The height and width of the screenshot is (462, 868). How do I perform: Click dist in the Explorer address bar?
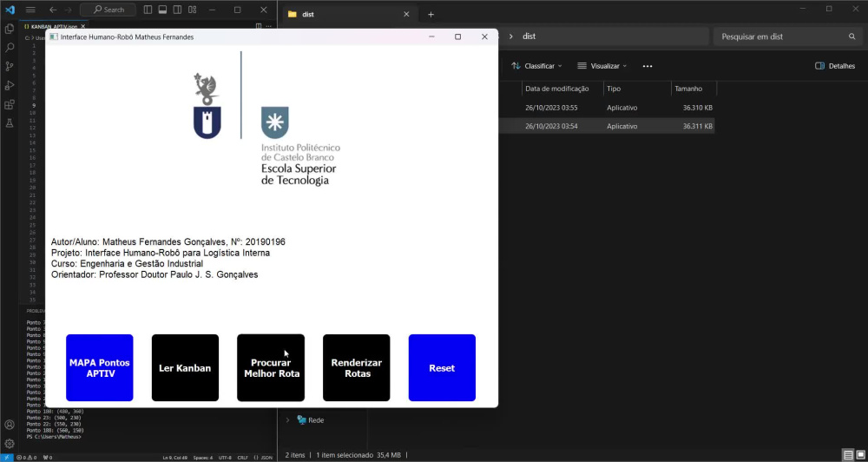click(529, 36)
